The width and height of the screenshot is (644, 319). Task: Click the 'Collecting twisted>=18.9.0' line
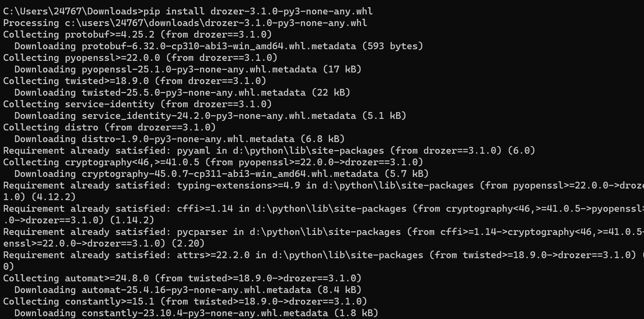pyautogui.click(x=134, y=81)
